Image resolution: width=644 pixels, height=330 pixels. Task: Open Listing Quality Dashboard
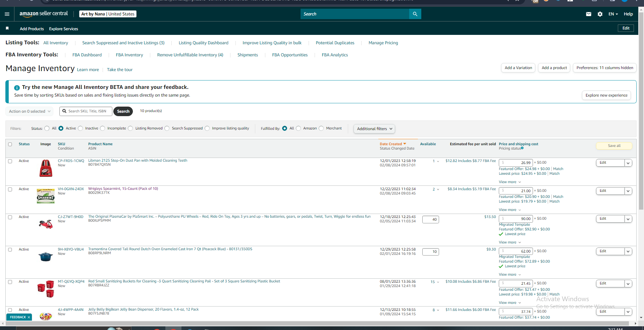coord(204,43)
